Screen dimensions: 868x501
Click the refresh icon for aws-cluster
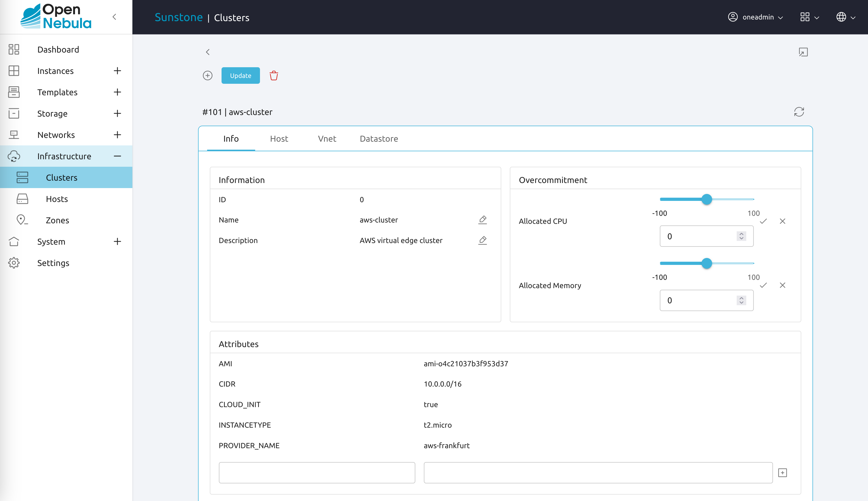(799, 112)
